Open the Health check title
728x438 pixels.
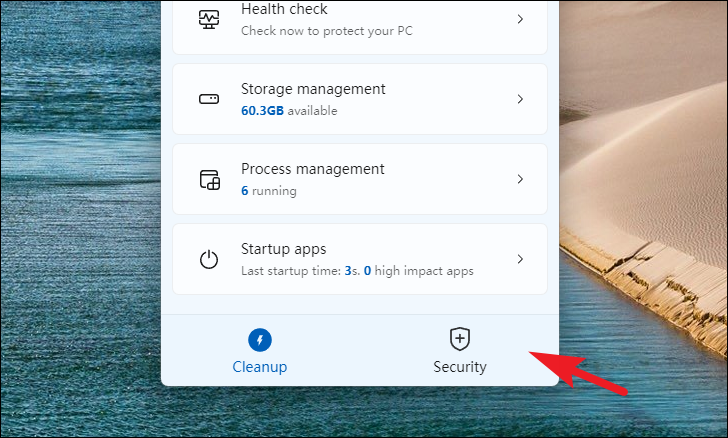[x=284, y=9]
